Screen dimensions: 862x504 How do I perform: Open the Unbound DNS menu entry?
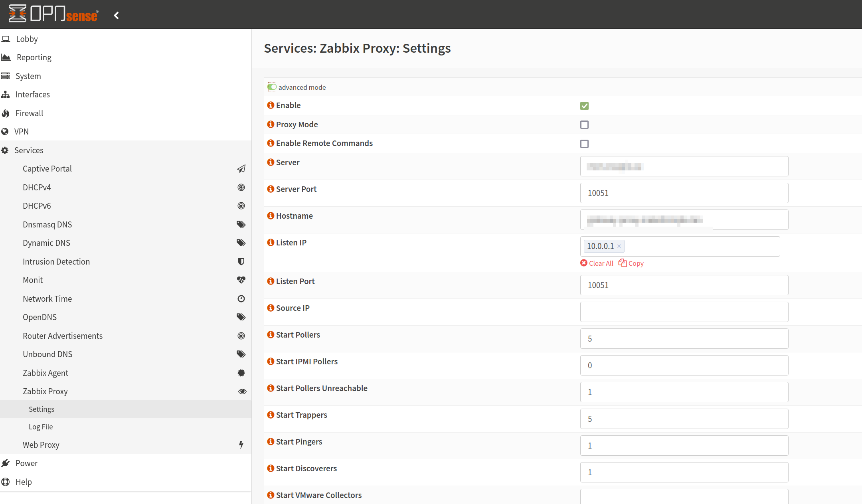point(47,354)
